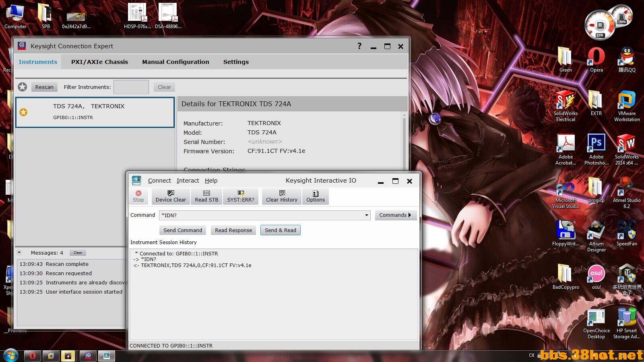Viewport: 644px width, 362px height.
Task: Click the Filter Instruments input field
Action: [131, 87]
